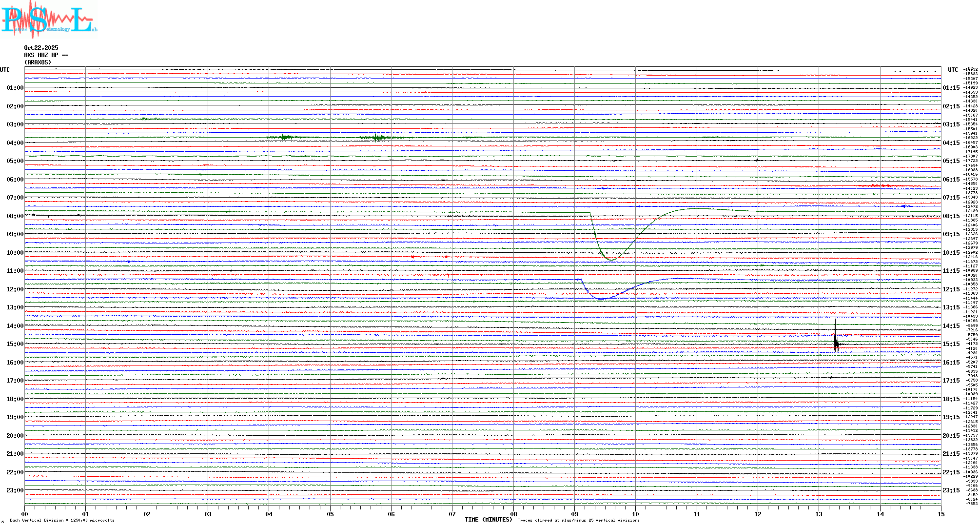Click the vertical division scale note
The width and height of the screenshot is (980, 527).
(x=62, y=520)
